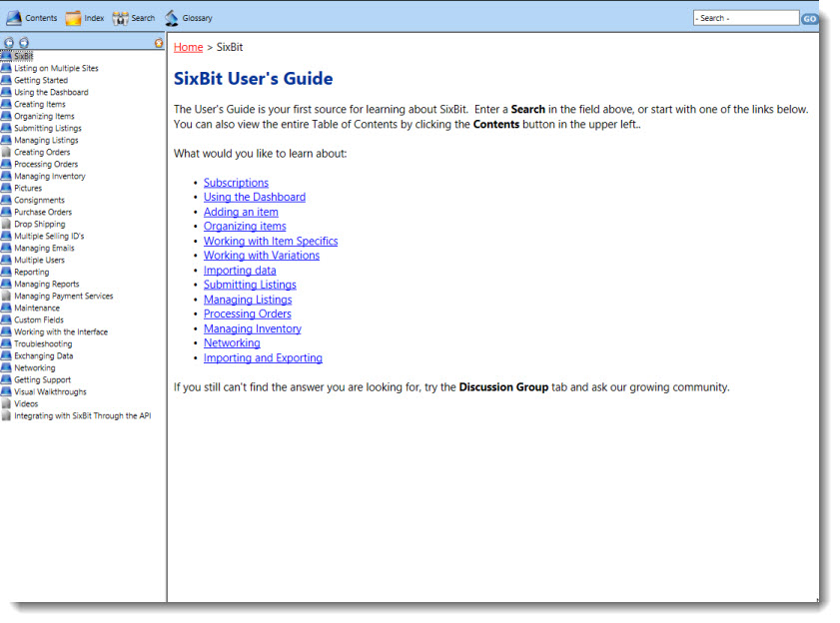840x623 pixels.
Task: Open the Contents toolbar button
Action: pyautogui.click(x=32, y=18)
